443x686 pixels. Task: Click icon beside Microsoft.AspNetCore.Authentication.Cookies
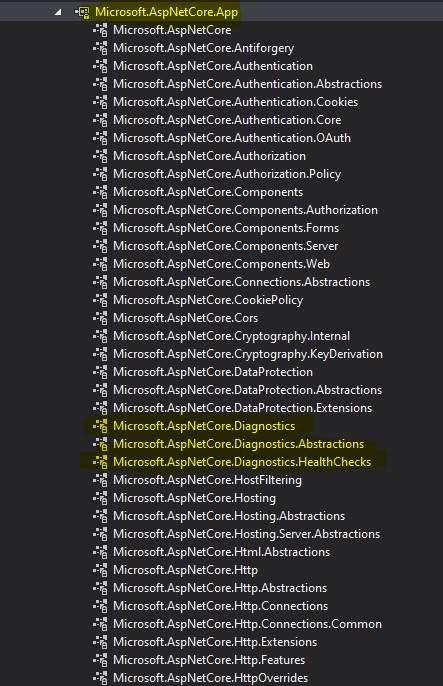[100, 102]
